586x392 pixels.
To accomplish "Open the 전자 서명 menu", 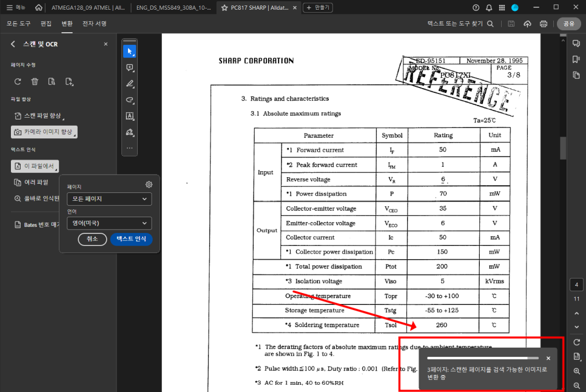I will pos(94,24).
